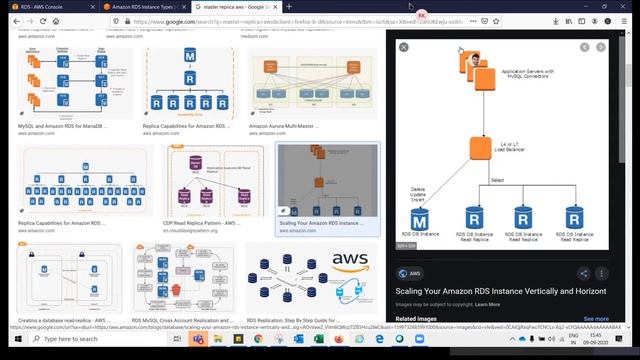Go to the Firefox home page
Image resolution: width=640 pixels, height=360 pixels.
[x=56, y=21]
